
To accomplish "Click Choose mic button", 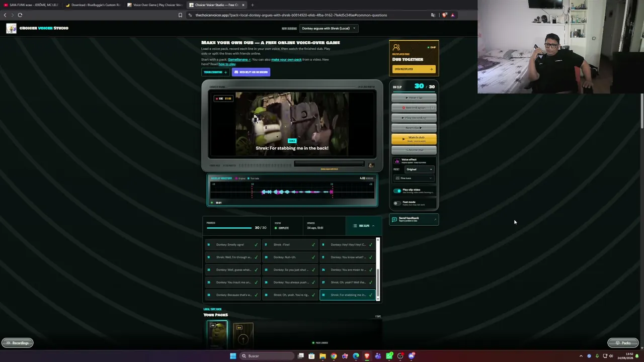I will click(x=414, y=150).
